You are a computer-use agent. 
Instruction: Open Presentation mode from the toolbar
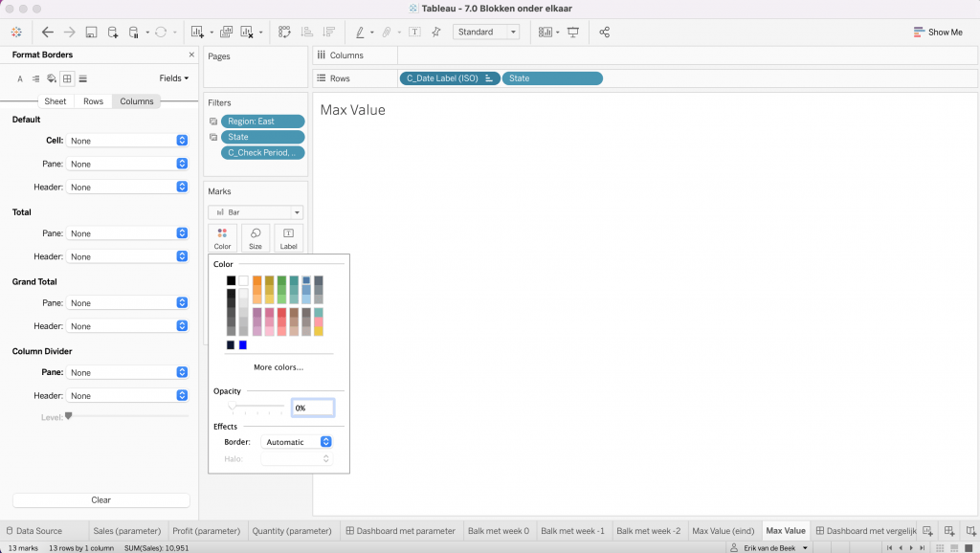point(573,33)
